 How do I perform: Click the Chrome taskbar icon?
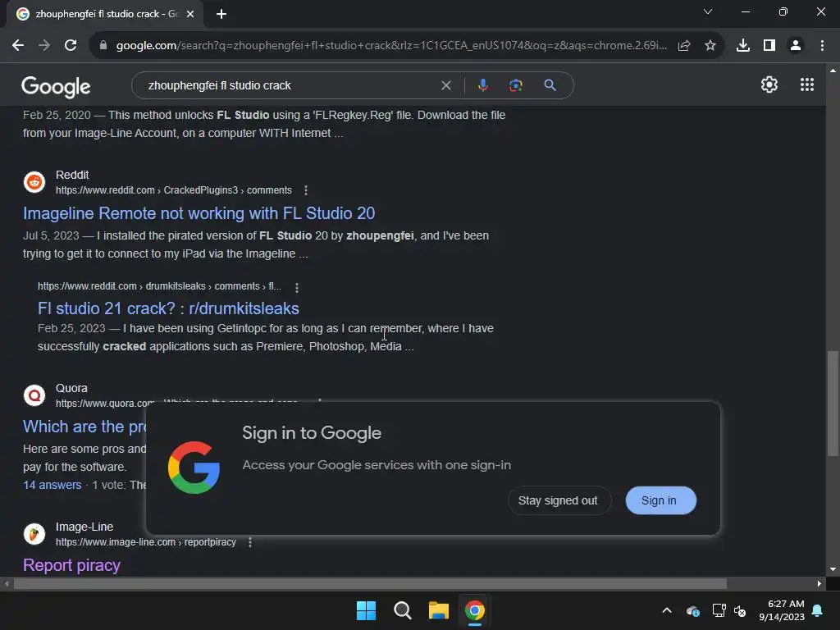[475, 610]
